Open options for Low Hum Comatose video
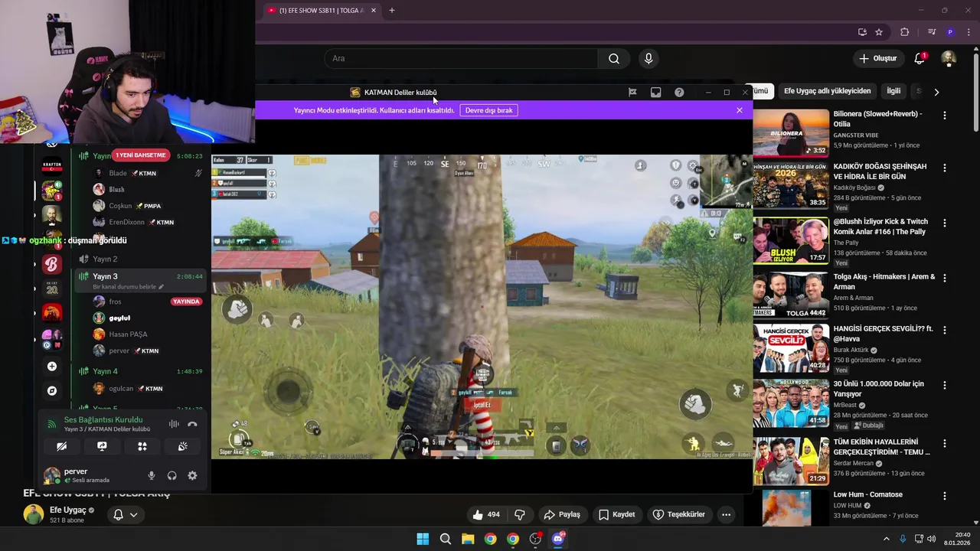 (945, 496)
